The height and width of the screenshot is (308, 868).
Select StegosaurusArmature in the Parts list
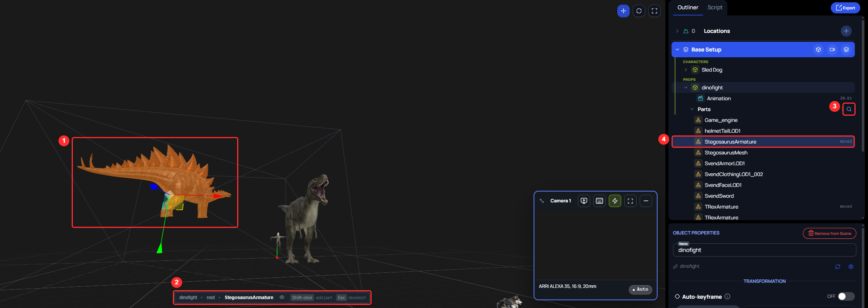(763, 142)
